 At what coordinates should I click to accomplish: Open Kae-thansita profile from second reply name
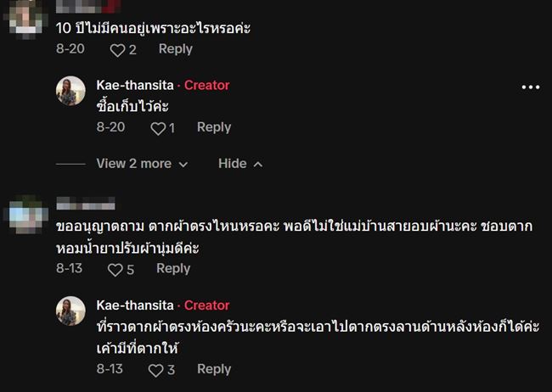135,305
